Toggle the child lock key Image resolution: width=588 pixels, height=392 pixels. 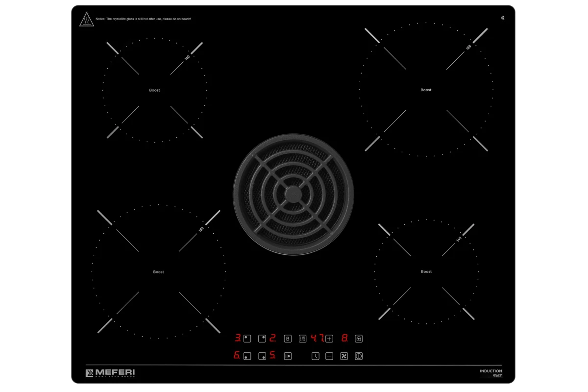tap(359, 339)
